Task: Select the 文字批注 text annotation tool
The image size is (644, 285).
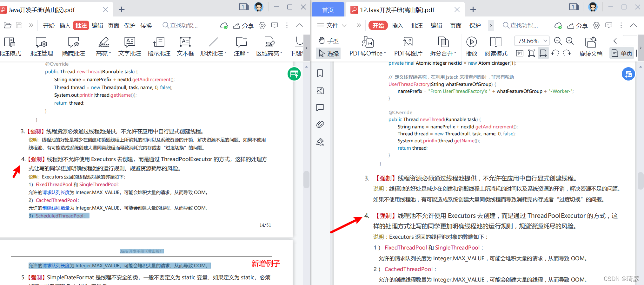Action: (x=129, y=47)
